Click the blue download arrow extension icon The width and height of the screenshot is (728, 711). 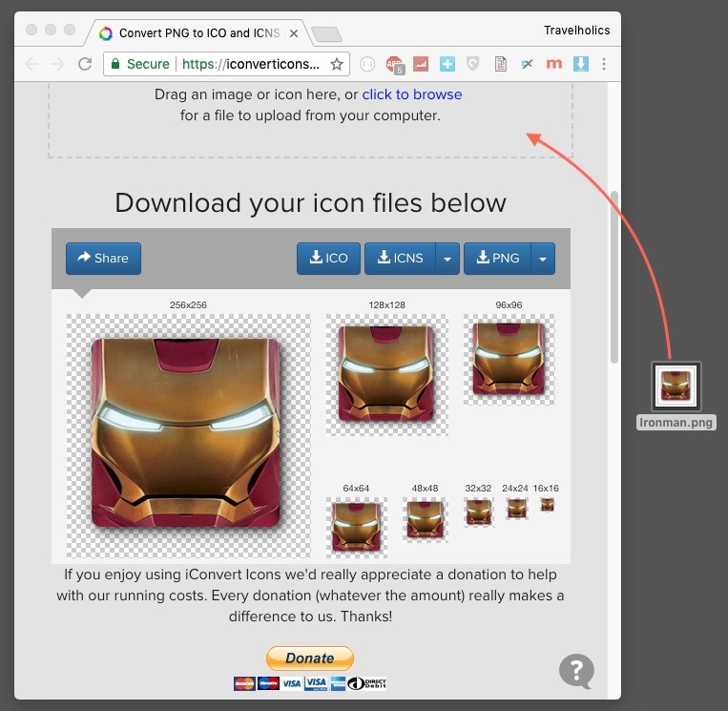coord(581,64)
